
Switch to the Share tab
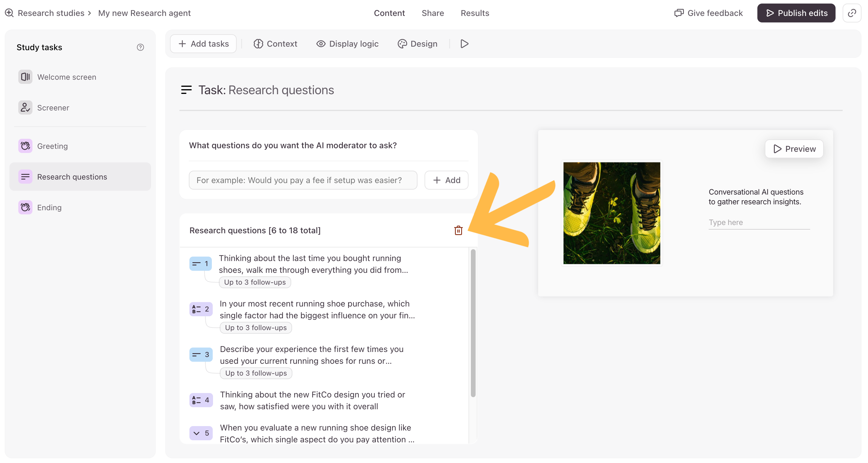tap(433, 13)
